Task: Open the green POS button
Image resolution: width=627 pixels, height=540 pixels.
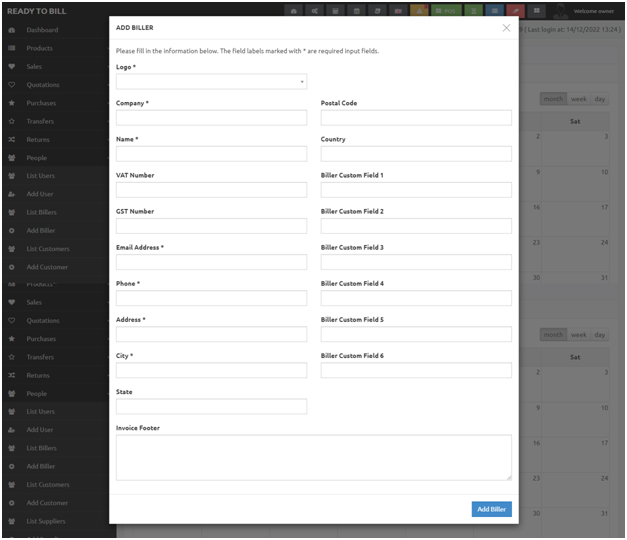Action: click(x=446, y=11)
